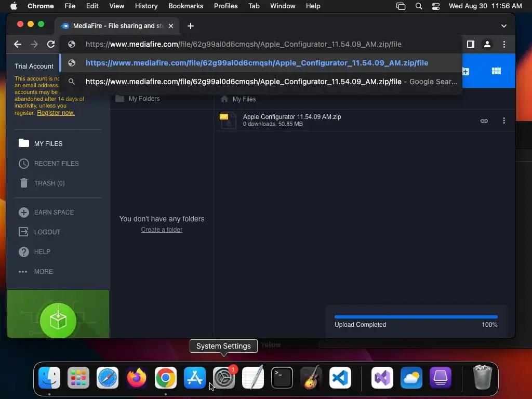This screenshot has width=532, height=399.
Task: Open a new tab with plus button
Action: point(191,26)
